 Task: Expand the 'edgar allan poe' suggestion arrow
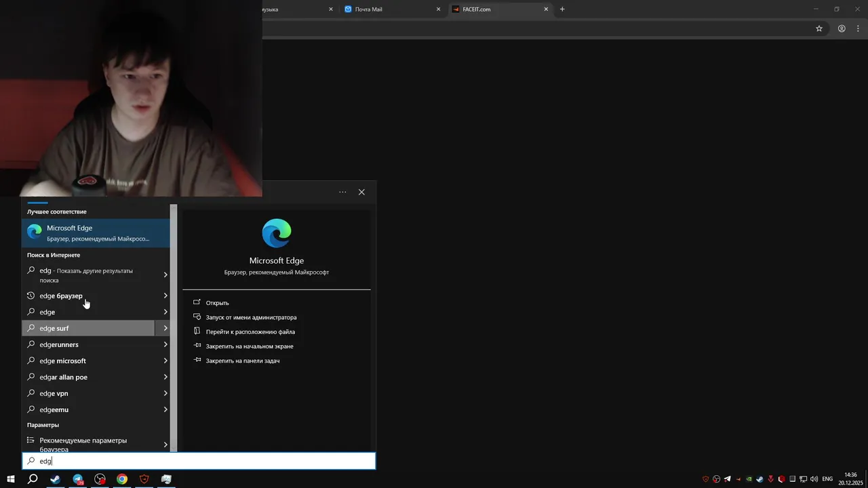[165, 377]
